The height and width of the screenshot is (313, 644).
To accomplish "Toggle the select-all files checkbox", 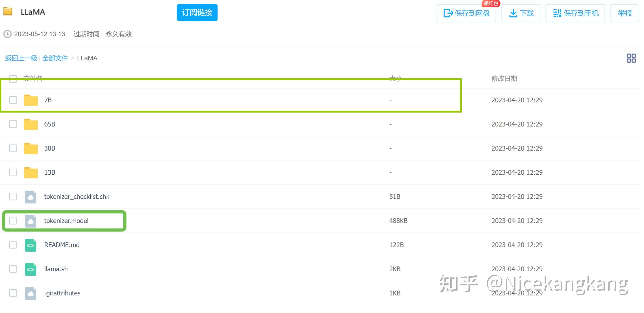I will click(x=13, y=79).
